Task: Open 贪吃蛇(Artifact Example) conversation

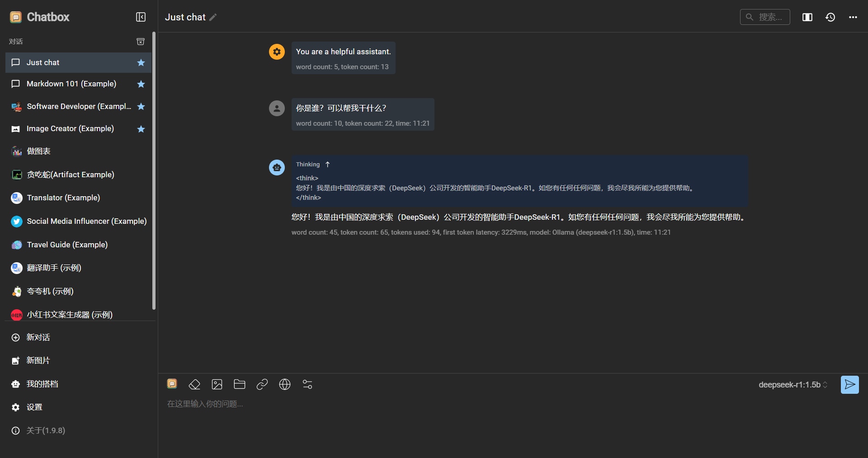Action: (x=78, y=175)
